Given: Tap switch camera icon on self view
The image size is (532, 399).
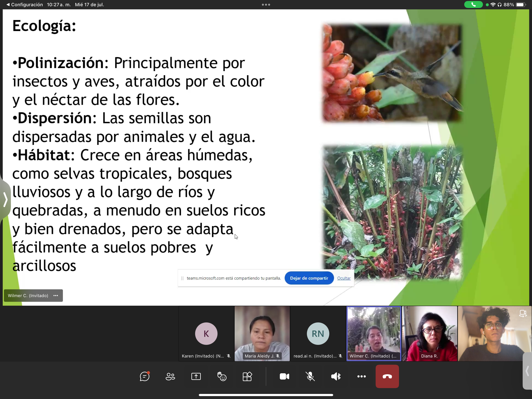Looking at the screenshot, I should click(x=522, y=313).
